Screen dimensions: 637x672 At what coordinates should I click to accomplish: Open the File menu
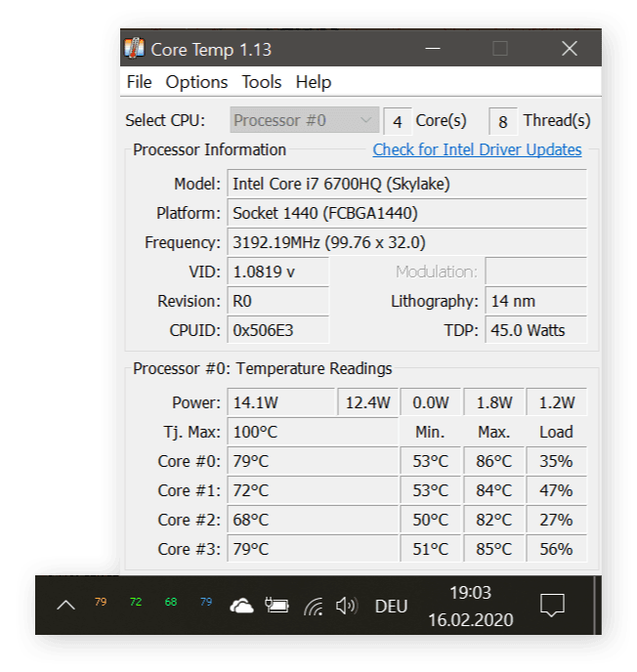pyautogui.click(x=140, y=82)
